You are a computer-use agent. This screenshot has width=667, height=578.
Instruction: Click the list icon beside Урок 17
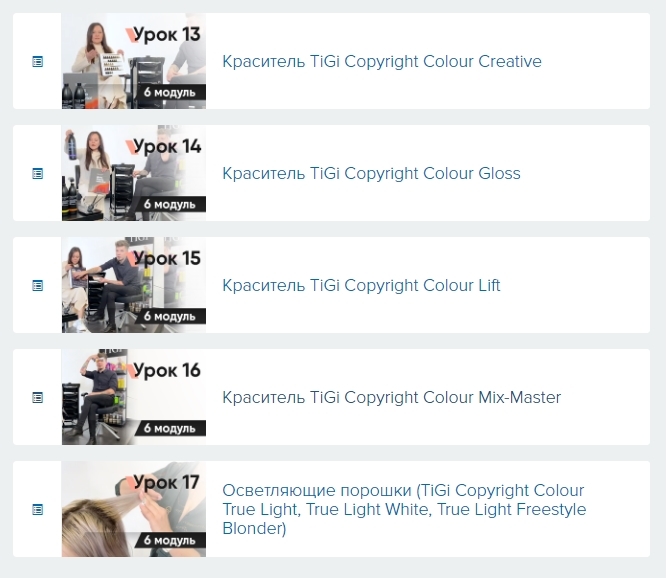pyautogui.click(x=38, y=510)
